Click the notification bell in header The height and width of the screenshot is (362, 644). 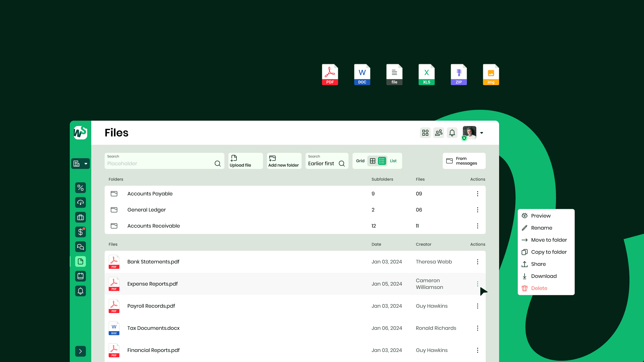tap(452, 133)
